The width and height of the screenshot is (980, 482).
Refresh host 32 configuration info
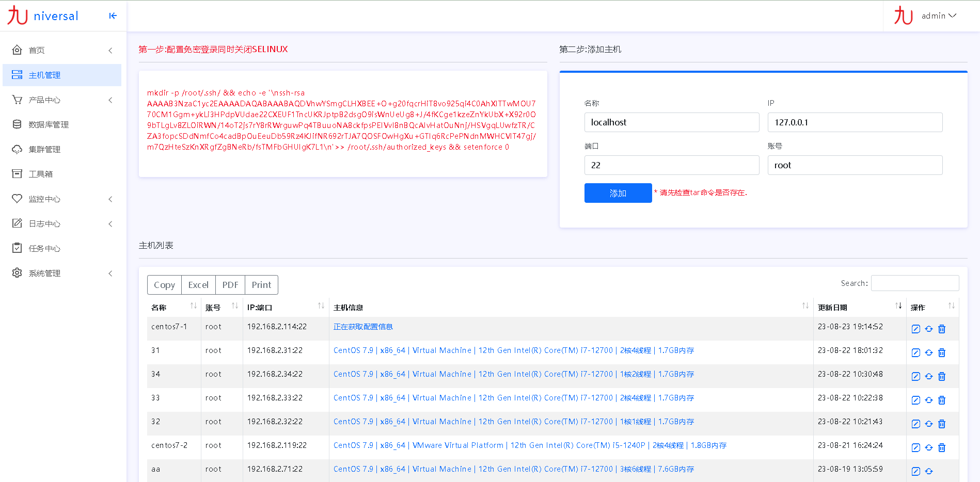click(x=928, y=424)
